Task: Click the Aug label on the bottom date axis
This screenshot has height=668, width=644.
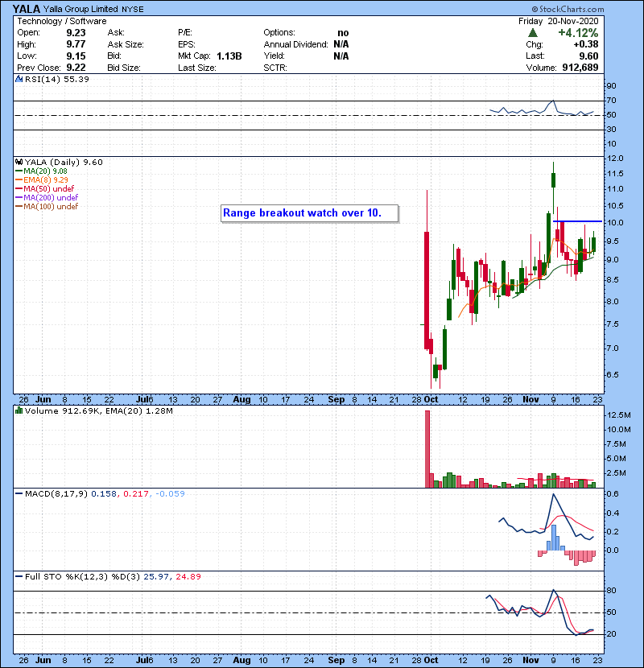Action: coord(242,660)
